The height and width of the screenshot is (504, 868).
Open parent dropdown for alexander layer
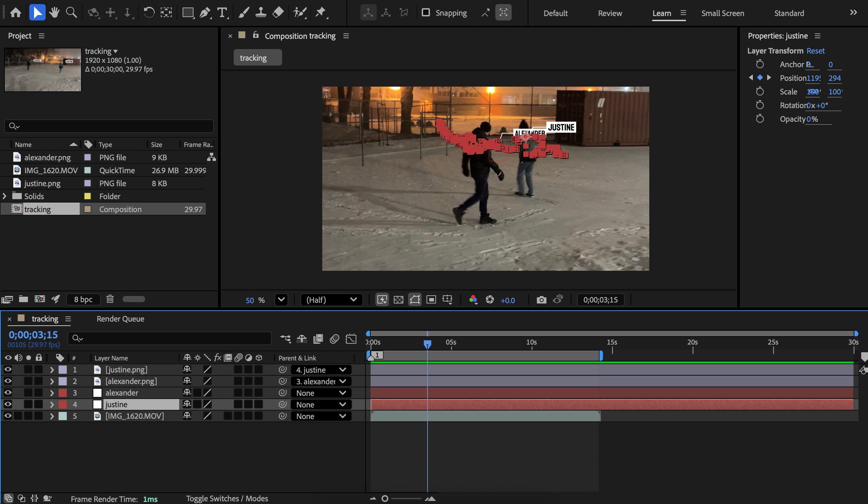321,393
